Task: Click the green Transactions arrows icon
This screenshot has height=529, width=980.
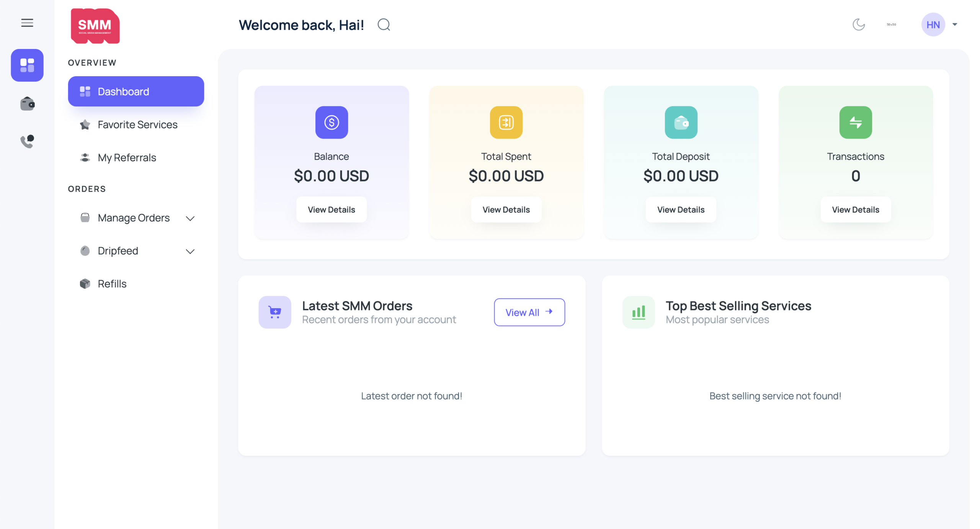Action: coord(855,122)
